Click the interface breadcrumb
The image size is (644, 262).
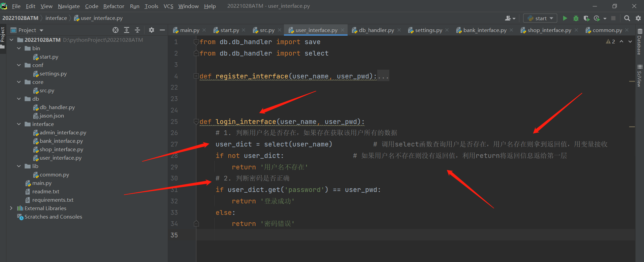[56, 18]
